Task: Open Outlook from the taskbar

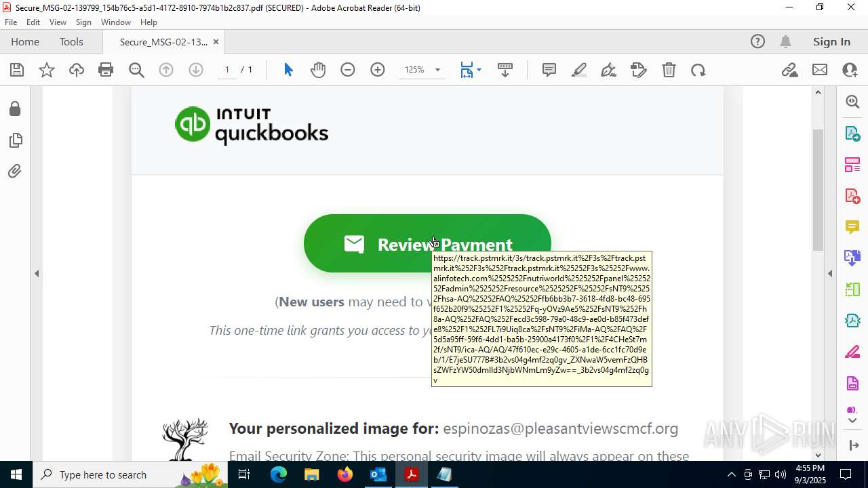Action: 378,474
